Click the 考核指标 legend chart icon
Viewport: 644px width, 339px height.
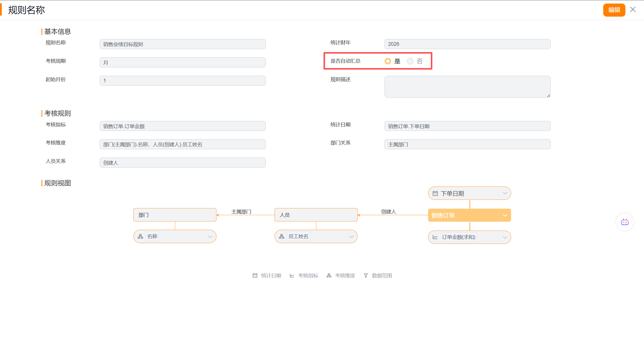[x=292, y=276]
